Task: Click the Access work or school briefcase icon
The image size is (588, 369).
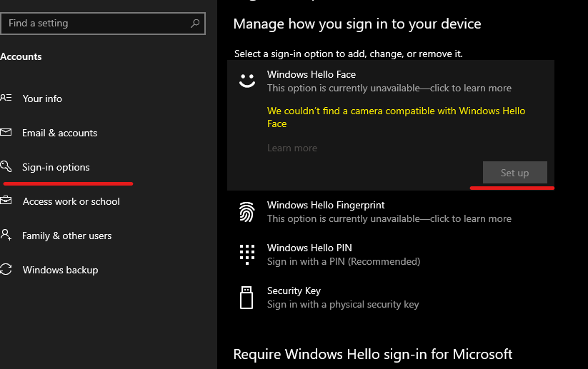Action: point(6,201)
